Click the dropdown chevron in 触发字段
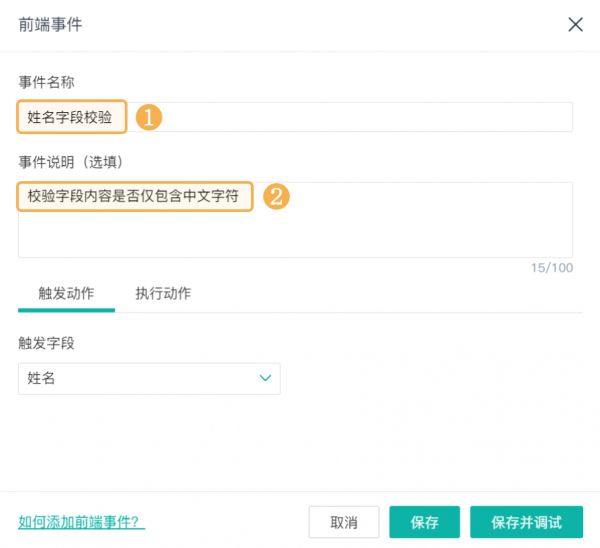600x548 pixels. pos(265,378)
